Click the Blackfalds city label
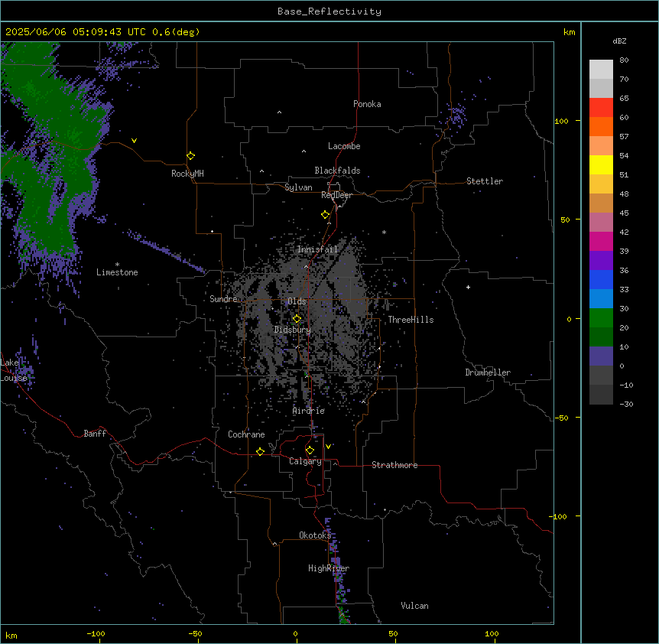 coord(337,171)
